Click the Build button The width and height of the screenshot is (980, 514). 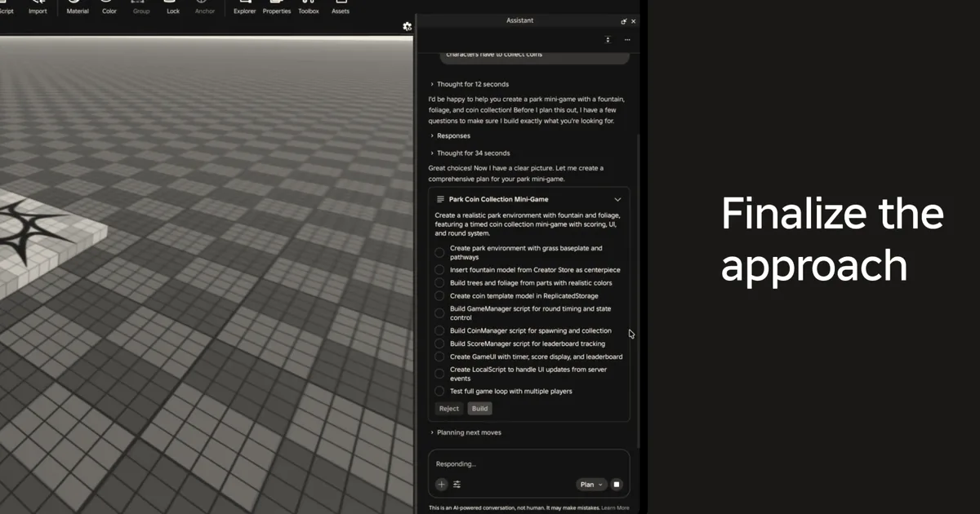tap(480, 409)
